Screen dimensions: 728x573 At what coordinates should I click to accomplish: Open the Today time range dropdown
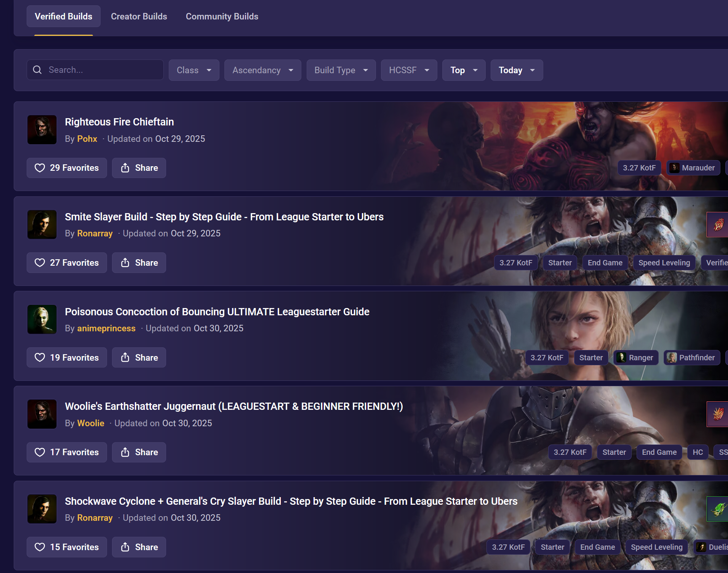pos(517,70)
